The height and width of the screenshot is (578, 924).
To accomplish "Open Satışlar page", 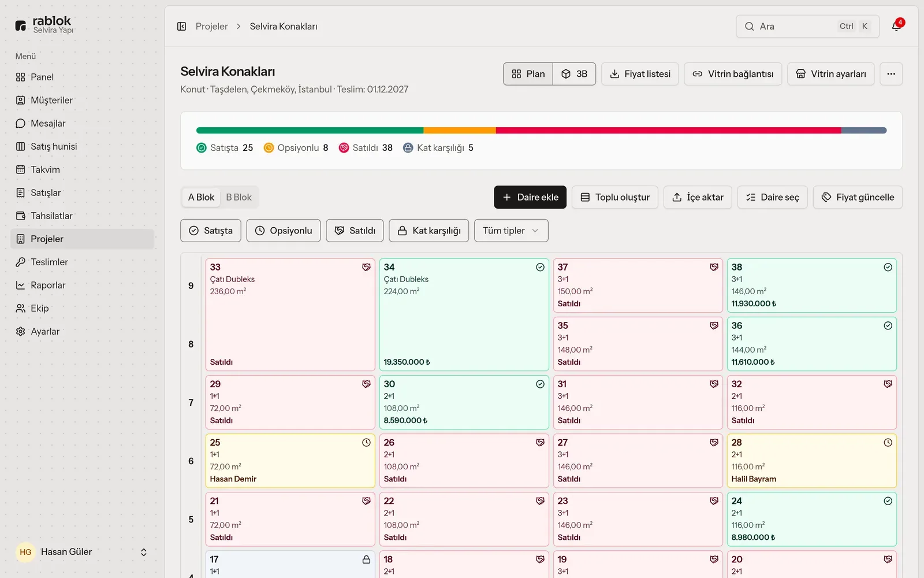I will pos(82,192).
